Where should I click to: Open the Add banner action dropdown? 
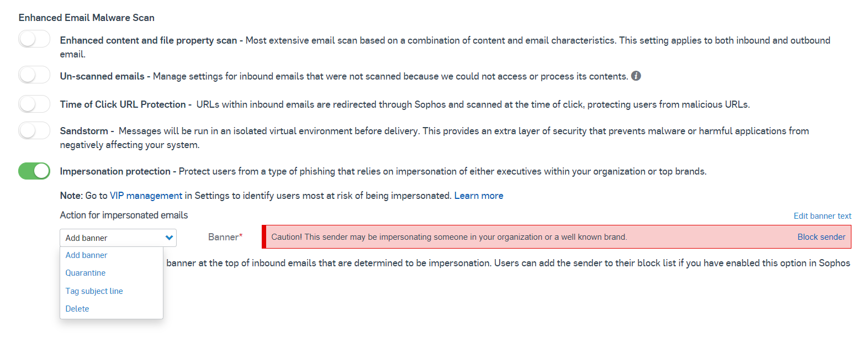pos(118,238)
